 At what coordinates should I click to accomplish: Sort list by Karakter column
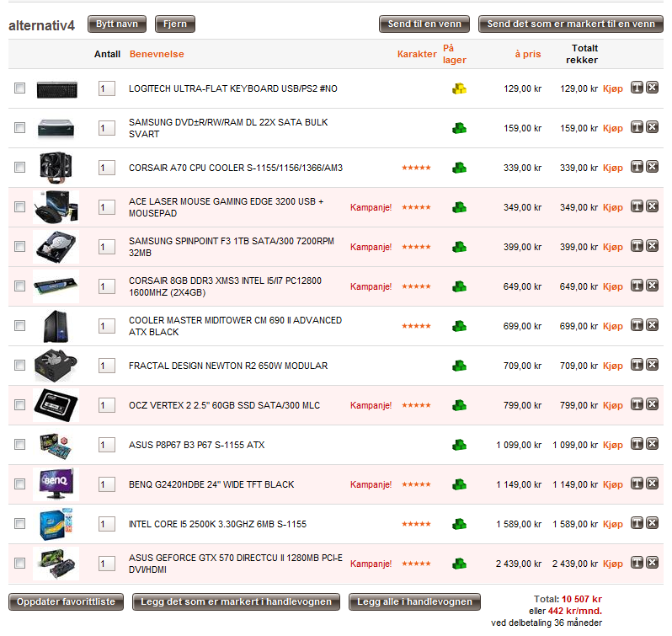tap(417, 54)
